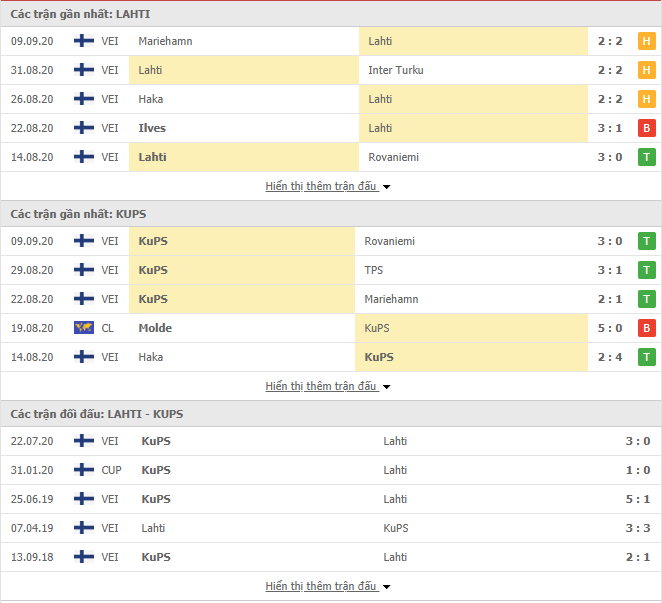Click the red B badge on Ilves row
Image resolution: width=662 pixels, height=603 pixels.
646,128
